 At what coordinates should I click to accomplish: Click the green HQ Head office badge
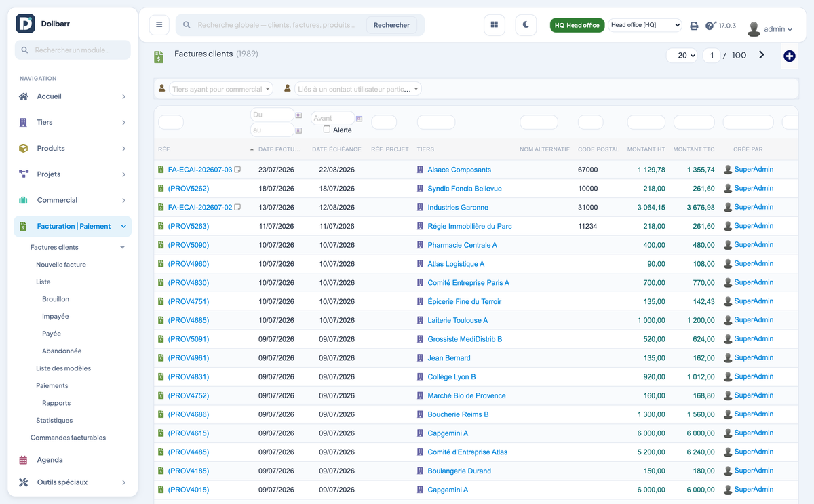577,25
